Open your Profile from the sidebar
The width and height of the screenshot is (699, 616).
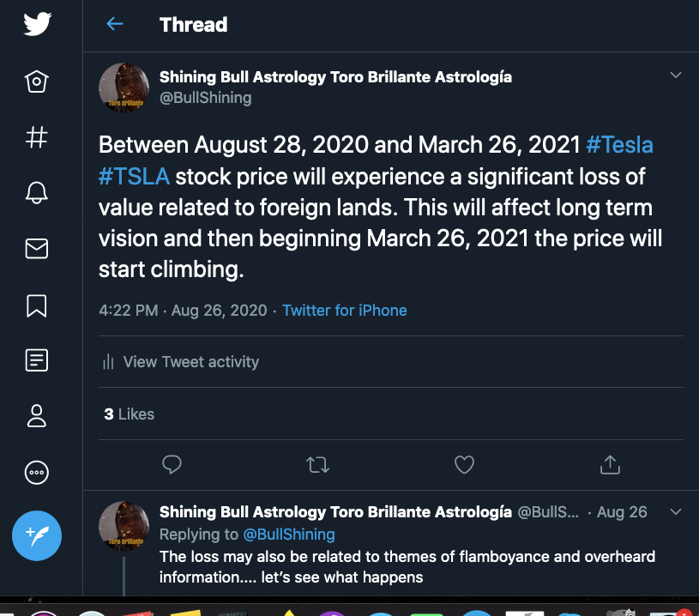(36, 416)
